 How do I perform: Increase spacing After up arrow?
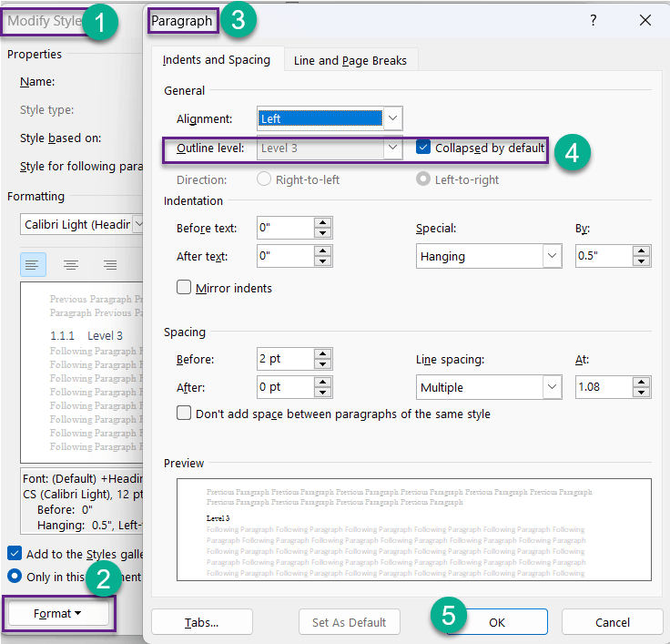(x=322, y=382)
